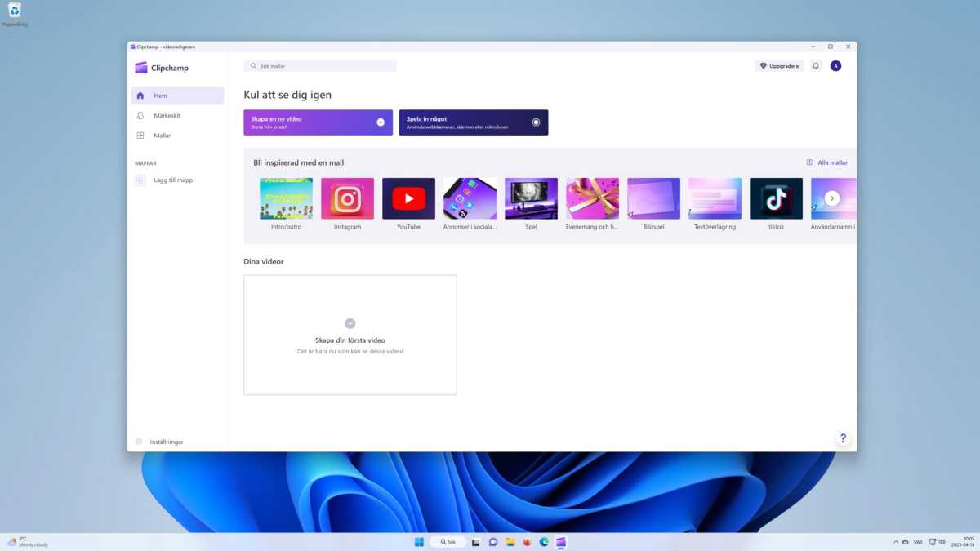Screen dimensions: 980x551
Task: Open notifications with the bell icon
Action: coord(815,65)
